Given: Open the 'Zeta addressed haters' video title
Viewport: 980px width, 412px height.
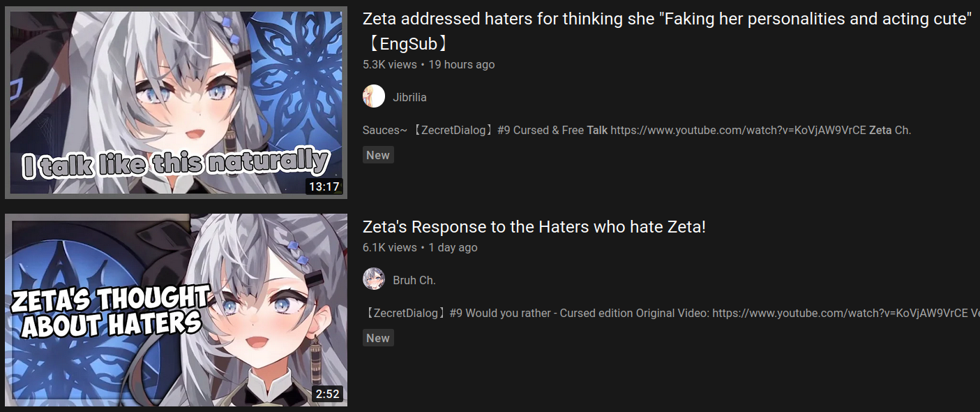Looking at the screenshot, I should (668, 31).
